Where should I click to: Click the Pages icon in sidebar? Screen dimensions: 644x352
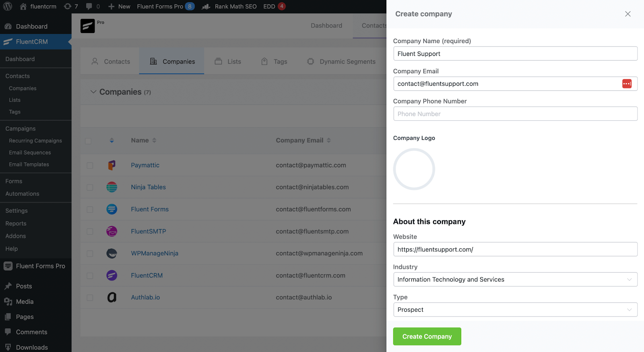pyautogui.click(x=8, y=317)
